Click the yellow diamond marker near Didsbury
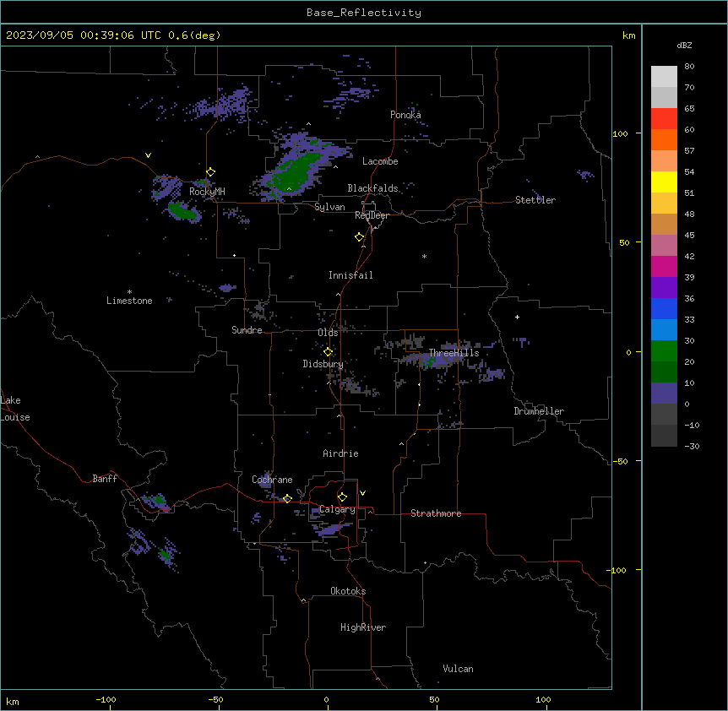The width and height of the screenshot is (728, 711). 328,352
